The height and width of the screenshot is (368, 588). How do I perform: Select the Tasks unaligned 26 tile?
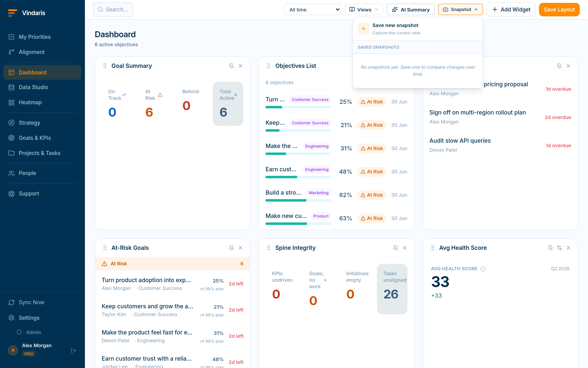(392, 289)
